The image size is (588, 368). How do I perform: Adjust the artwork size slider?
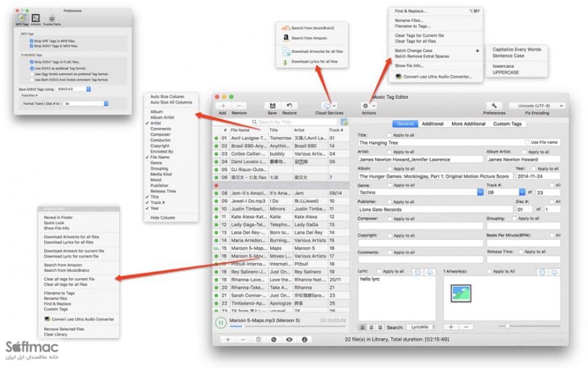529,326
